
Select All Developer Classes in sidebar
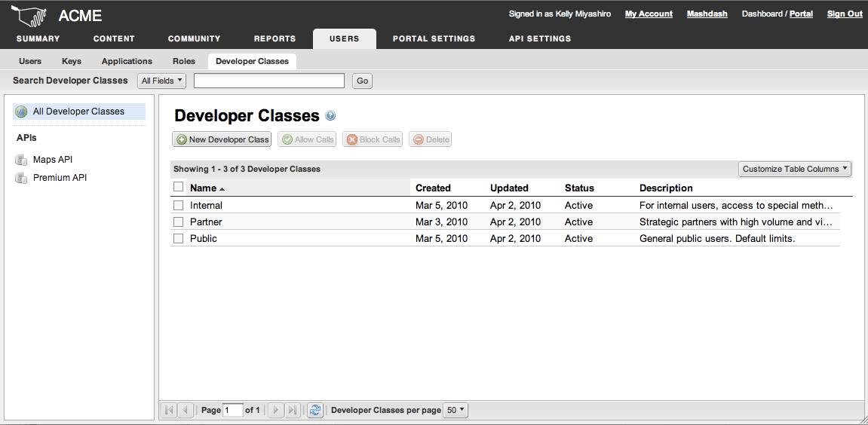coord(79,112)
